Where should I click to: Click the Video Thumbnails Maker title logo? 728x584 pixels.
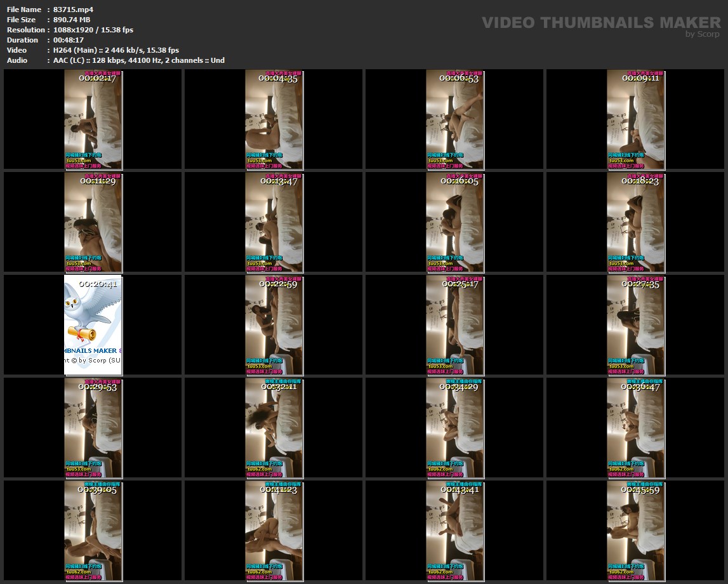601,23
